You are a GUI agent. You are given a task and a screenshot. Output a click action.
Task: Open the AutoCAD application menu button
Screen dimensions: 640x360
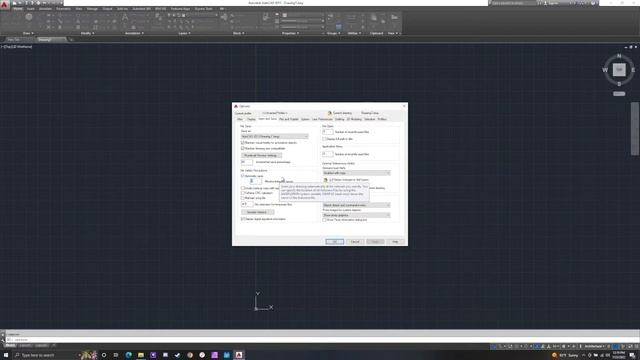click(x=4, y=5)
